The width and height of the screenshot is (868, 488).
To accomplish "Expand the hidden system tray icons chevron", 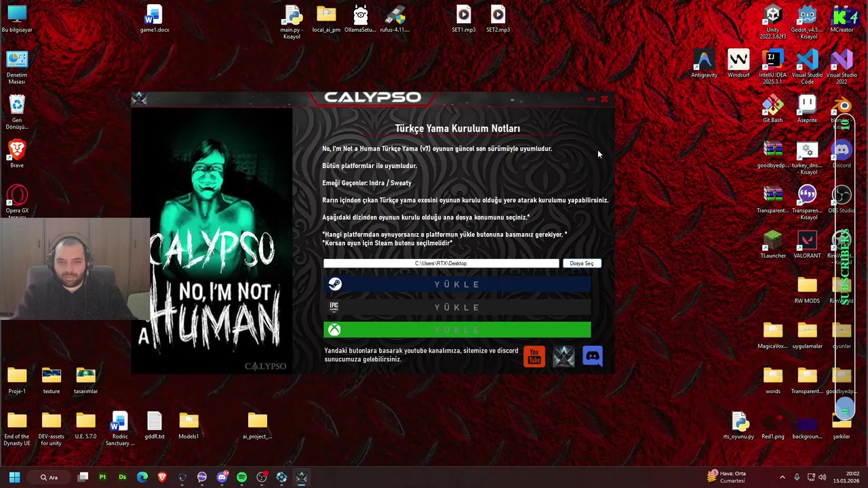I will (x=783, y=477).
